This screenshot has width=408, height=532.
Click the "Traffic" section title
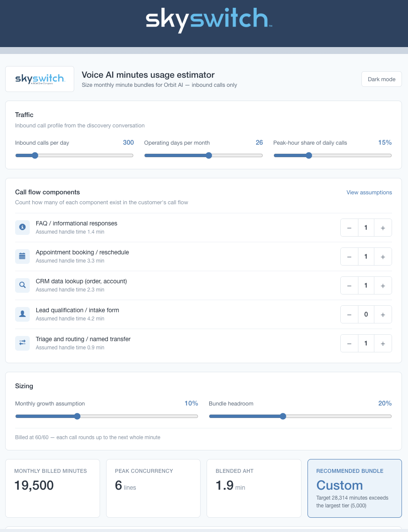click(24, 115)
